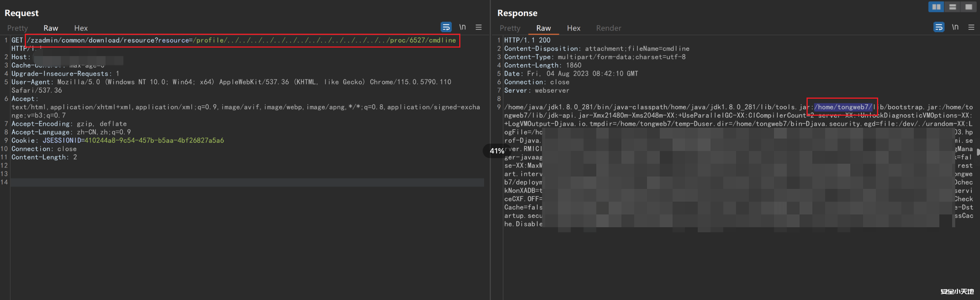Image resolution: width=980 pixels, height=300 pixels.
Task: Select the Hex tab in Response panel
Action: [x=573, y=28]
